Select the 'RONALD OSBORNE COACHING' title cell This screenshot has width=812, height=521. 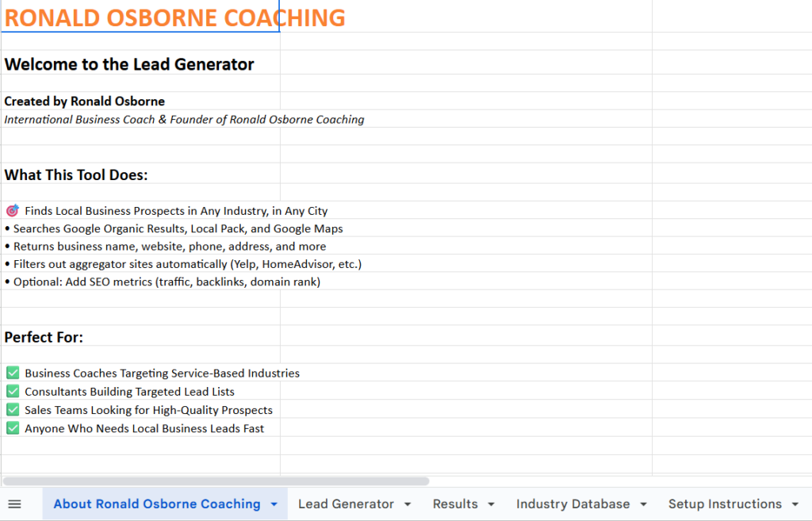click(x=140, y=17)
